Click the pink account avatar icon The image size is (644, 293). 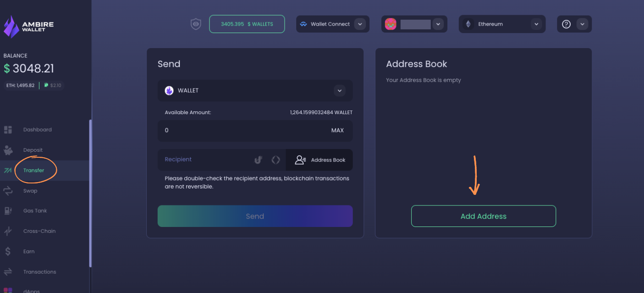391,24
